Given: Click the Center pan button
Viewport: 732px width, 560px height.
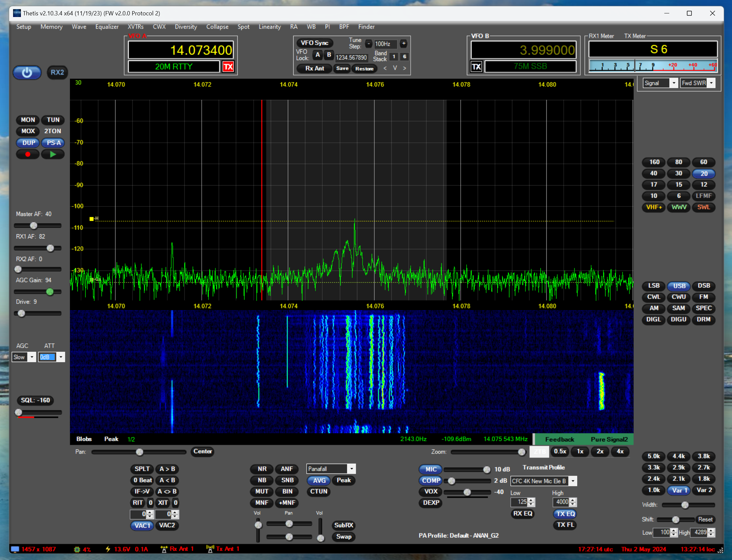Looking at the screenshot, I should pyautogui.click(x=202, y=451).
